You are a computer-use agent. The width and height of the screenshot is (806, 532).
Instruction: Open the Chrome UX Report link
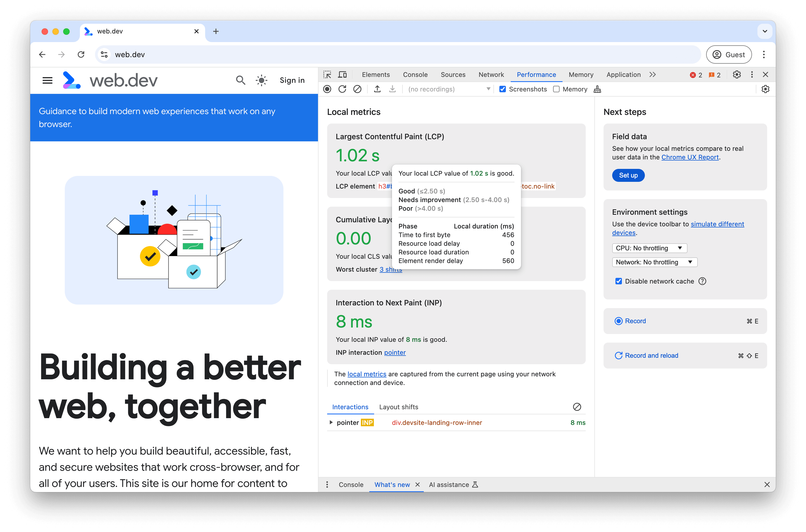690,157
